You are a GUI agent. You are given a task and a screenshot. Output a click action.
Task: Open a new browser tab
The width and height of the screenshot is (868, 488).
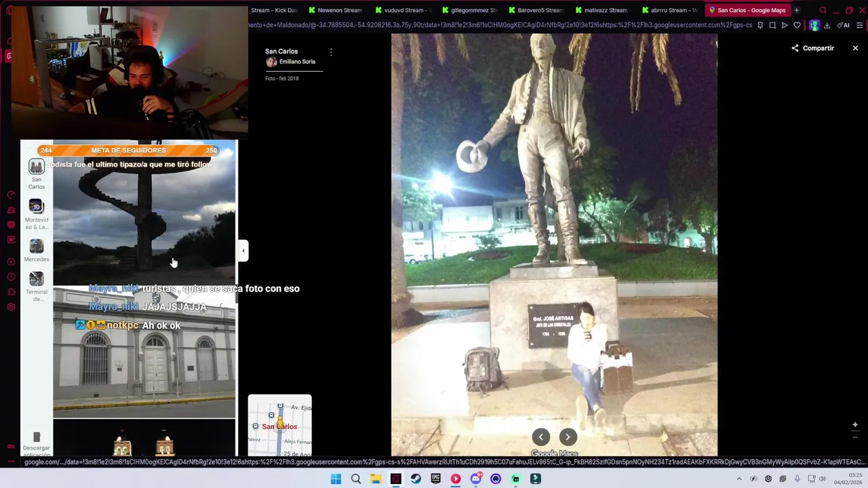[x=797, y=10]
